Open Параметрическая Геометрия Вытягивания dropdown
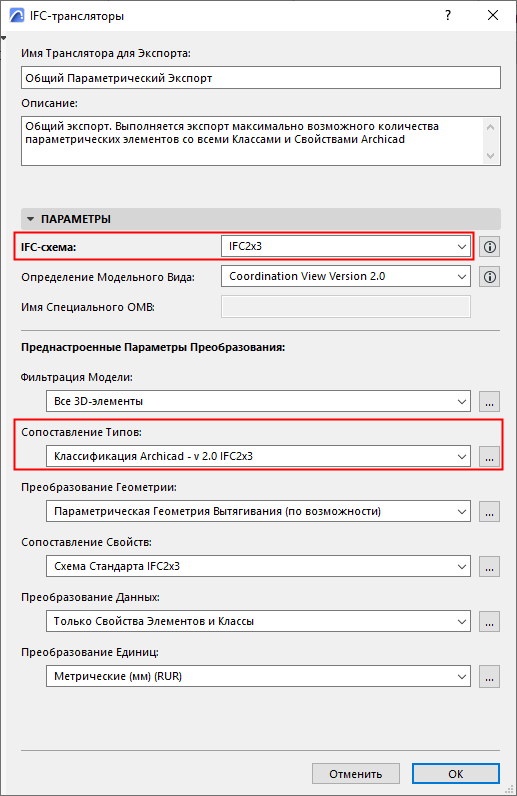Viewport: 517px width, 796px height. point(258,511)
